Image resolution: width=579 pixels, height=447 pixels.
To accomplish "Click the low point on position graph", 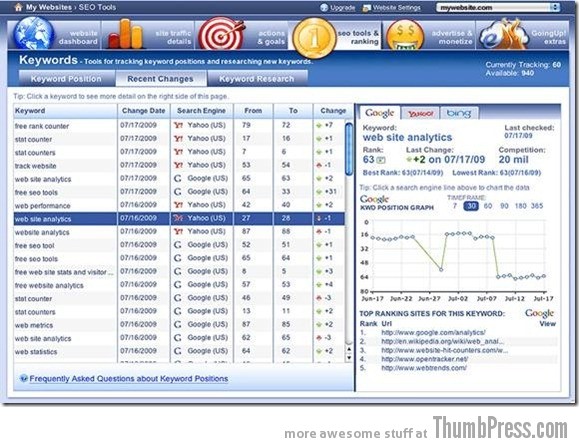I will [441, 270].
